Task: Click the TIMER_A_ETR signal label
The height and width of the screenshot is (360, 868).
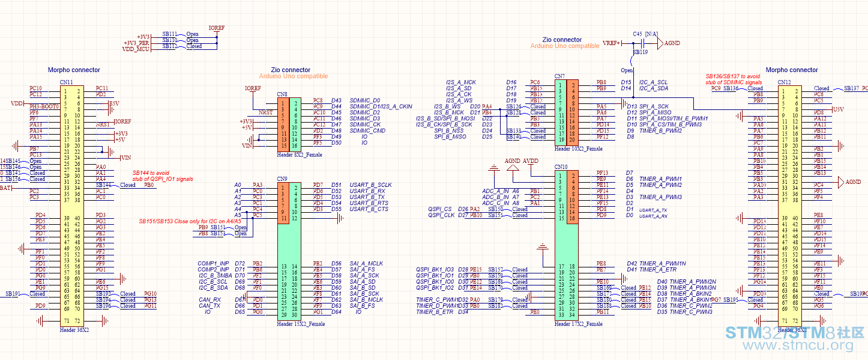Action: [658, 270]
